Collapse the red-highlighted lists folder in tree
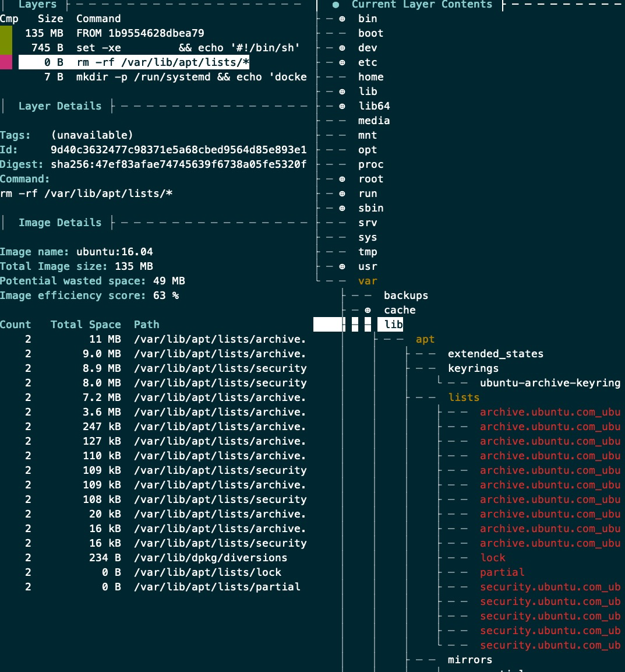 pos(464,397)
